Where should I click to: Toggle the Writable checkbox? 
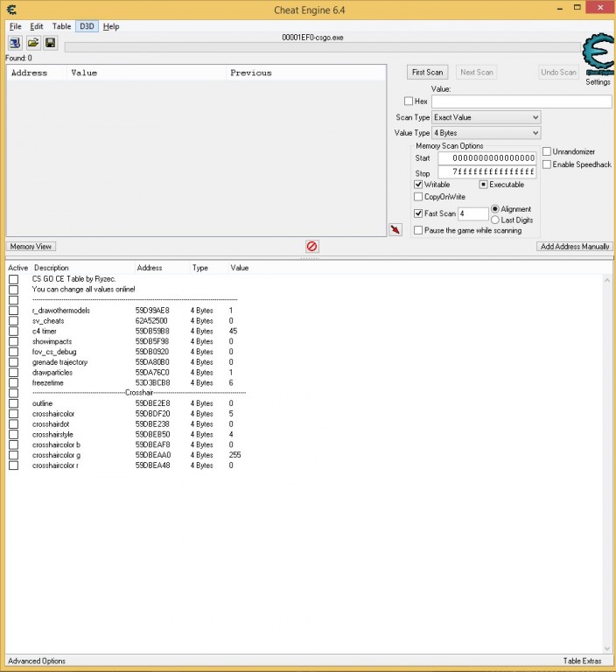coord(418,185)
